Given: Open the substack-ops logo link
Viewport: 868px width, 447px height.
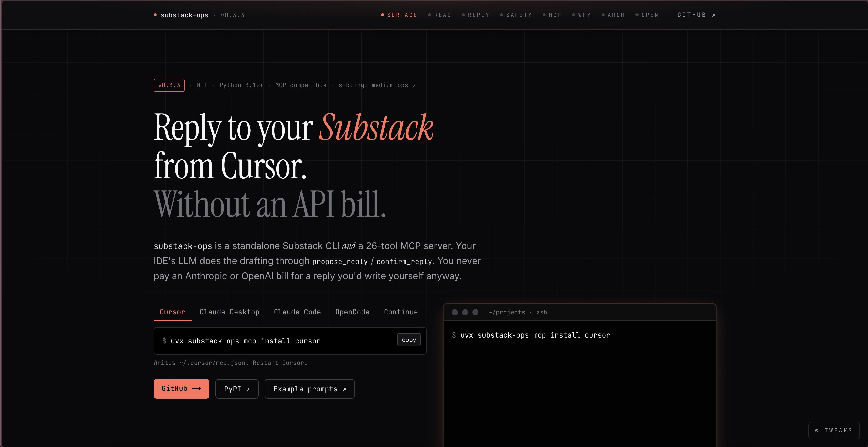Looking at the screenshot, I should (181, 15).
